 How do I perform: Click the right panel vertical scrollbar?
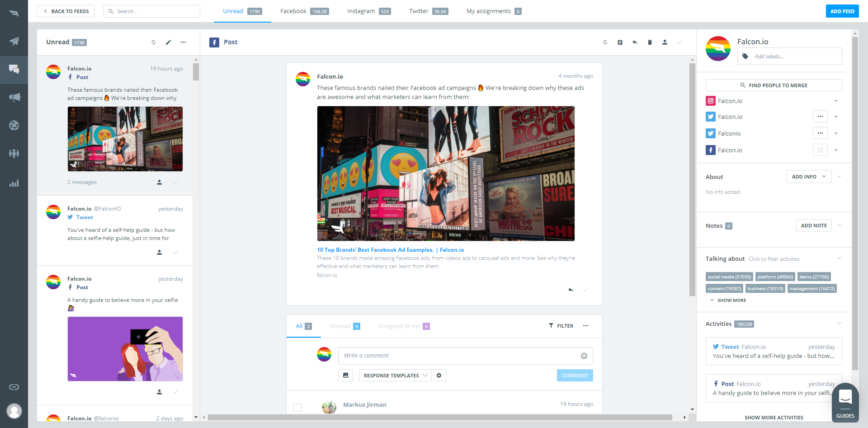855,203
